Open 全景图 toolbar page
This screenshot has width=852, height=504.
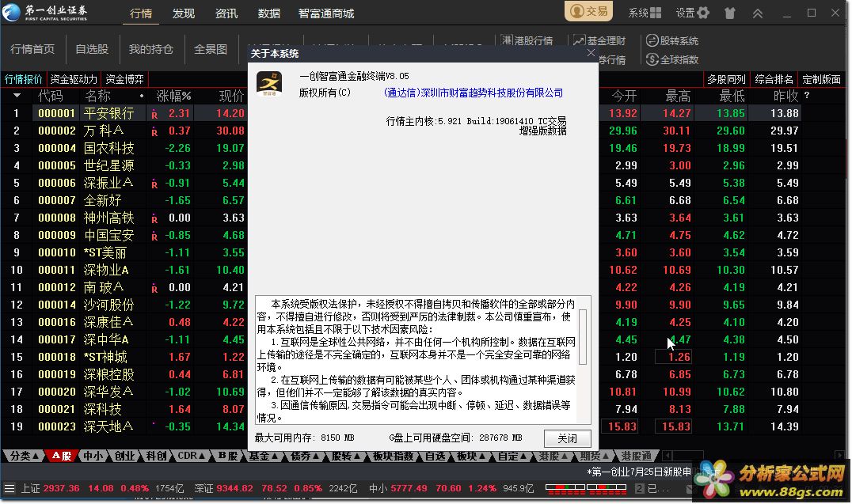click(211, 49)
